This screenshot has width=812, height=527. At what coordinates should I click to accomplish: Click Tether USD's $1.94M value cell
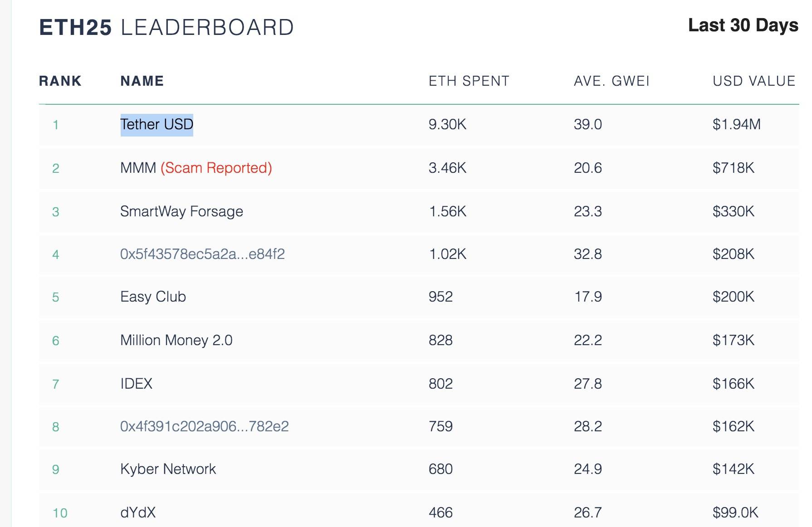click(x=736, y=125)
